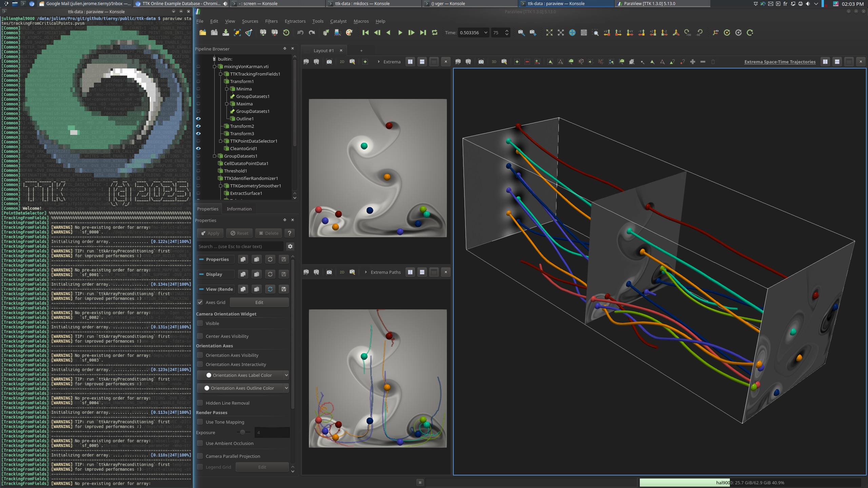This screenshot has height=488, width=868.
Task: Split the Extrema view horizontally
Action: (x=410, y=62)
